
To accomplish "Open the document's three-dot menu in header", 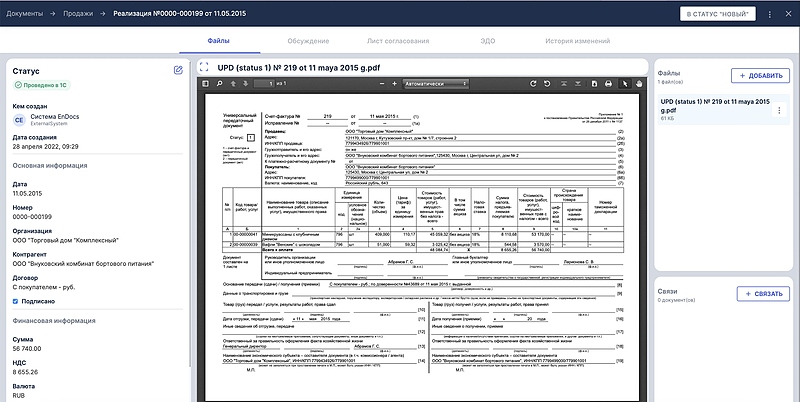I will click(x=783, y=14).
